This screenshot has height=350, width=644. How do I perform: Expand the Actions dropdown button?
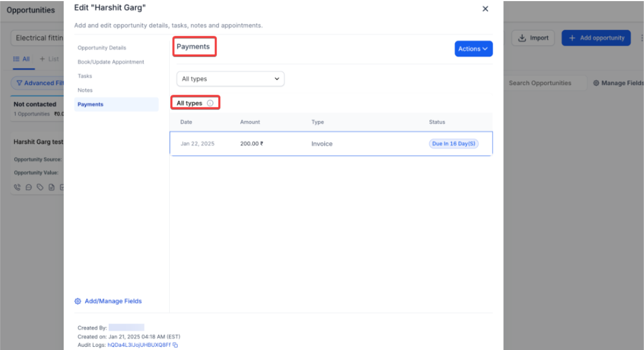473,49
